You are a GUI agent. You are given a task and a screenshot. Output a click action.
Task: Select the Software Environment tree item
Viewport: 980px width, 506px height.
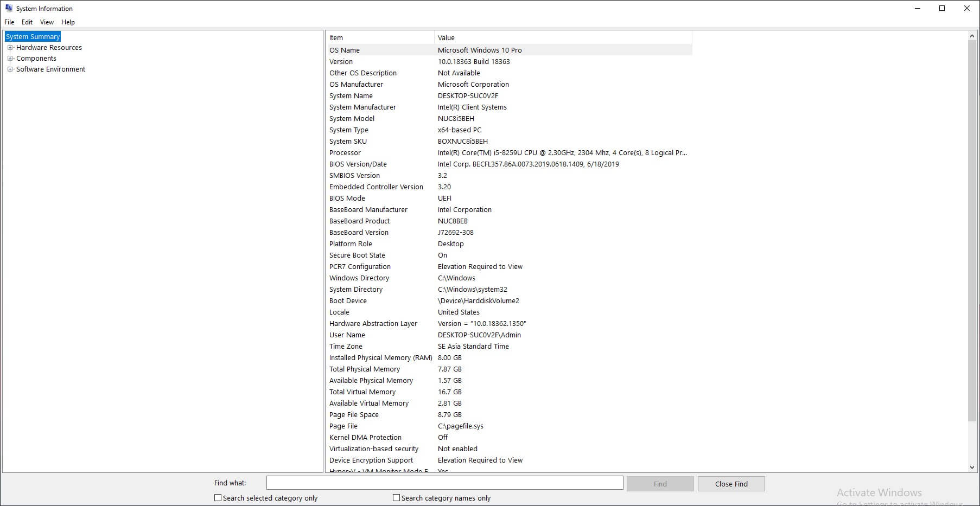[50, 69]
